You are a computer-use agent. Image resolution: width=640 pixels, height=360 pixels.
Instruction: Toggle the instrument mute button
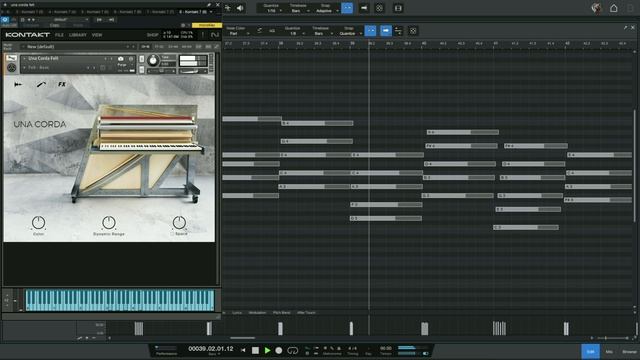tap(142, 69)
